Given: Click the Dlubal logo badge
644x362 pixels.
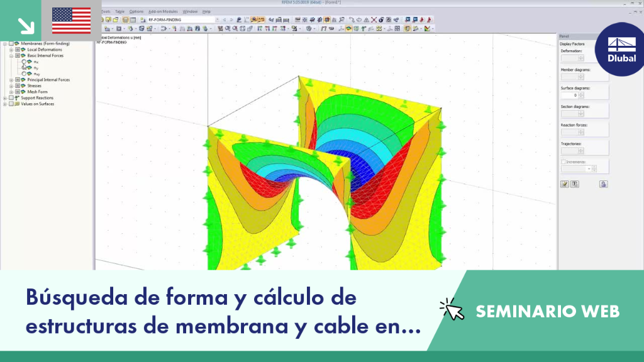Looking at the screenshot, I should pyautogui.click(x=621, y=49).
